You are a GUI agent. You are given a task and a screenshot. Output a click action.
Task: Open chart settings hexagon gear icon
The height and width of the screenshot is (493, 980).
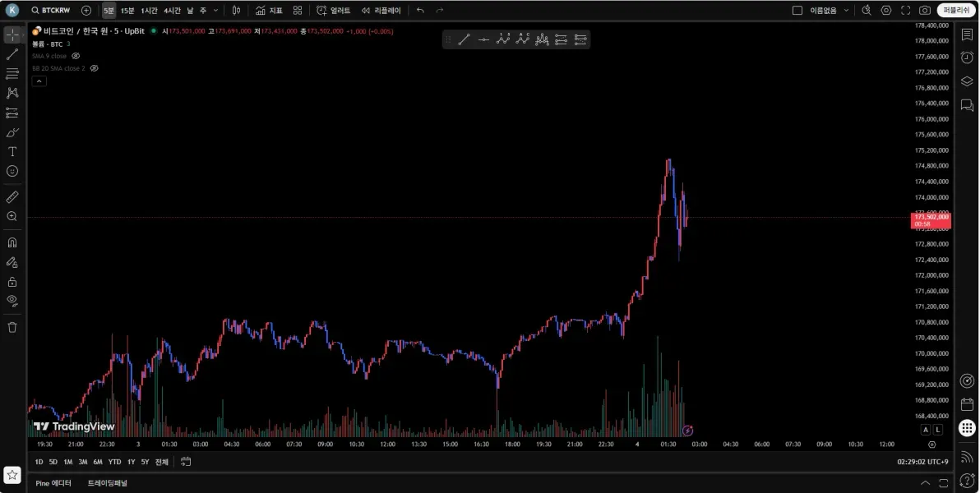886,11
